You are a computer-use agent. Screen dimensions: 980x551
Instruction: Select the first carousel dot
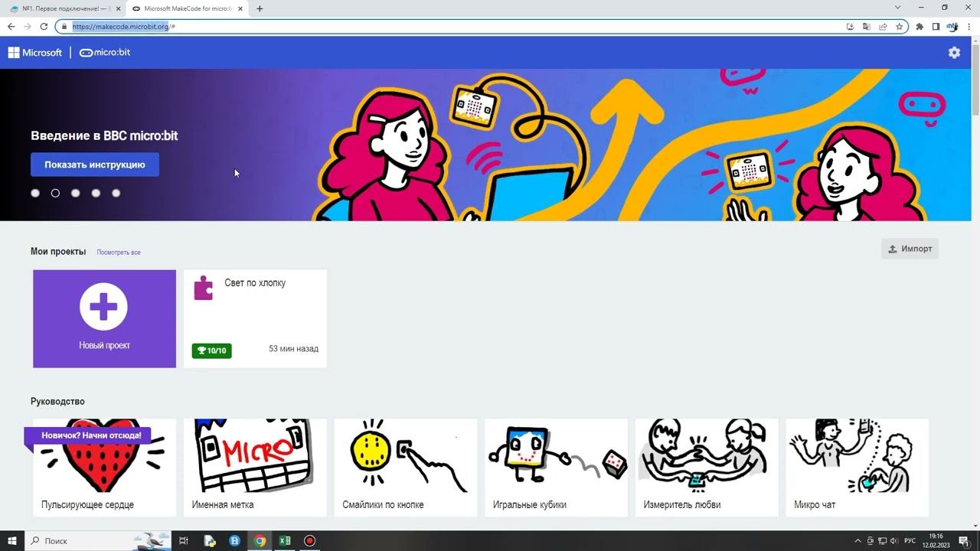pos(35,193)
